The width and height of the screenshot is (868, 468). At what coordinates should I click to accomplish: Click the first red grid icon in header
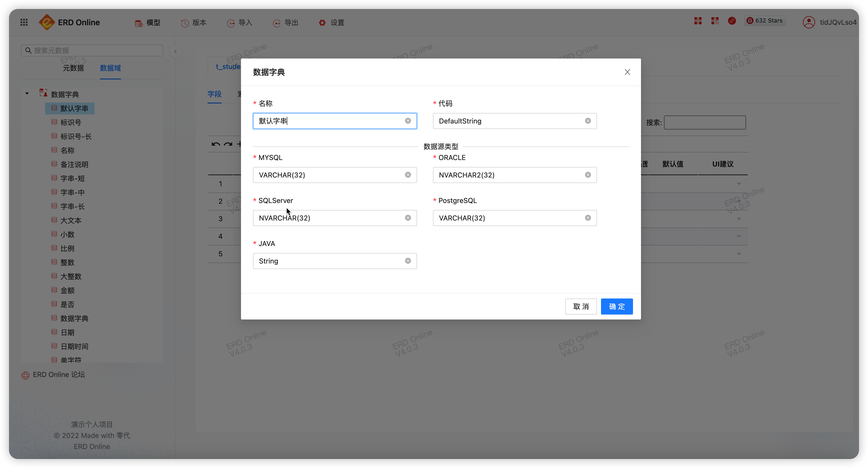(x=698, y=20)
